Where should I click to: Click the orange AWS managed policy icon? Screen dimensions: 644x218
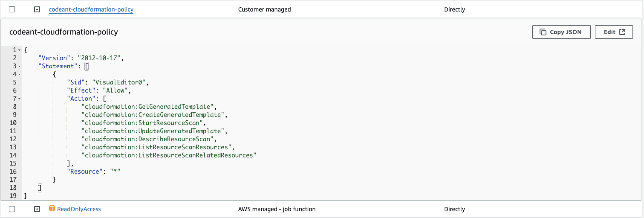point(52,209)
